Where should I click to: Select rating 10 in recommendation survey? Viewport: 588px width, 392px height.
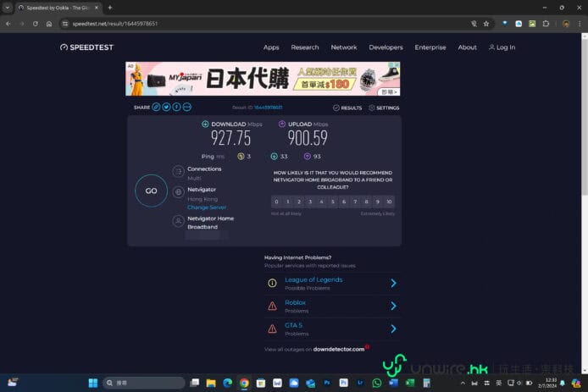pyautogui.click(x=389, y=202)
